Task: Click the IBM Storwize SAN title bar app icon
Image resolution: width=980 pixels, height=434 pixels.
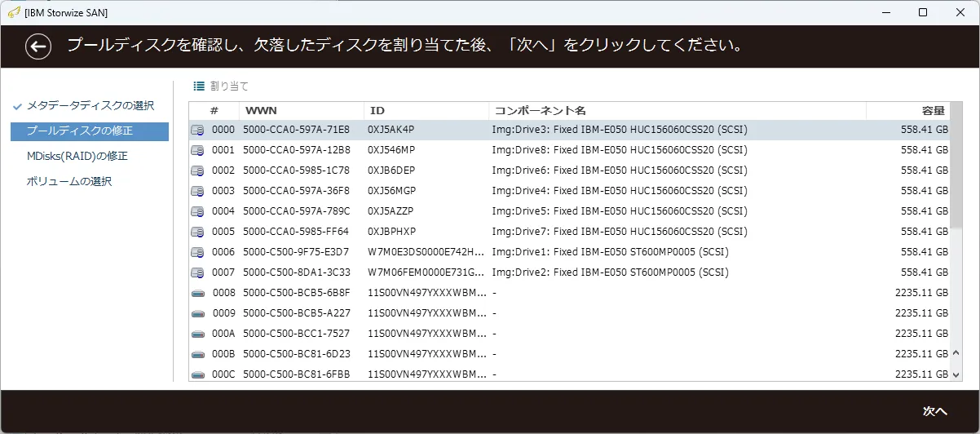Action: tap(14, 12)
